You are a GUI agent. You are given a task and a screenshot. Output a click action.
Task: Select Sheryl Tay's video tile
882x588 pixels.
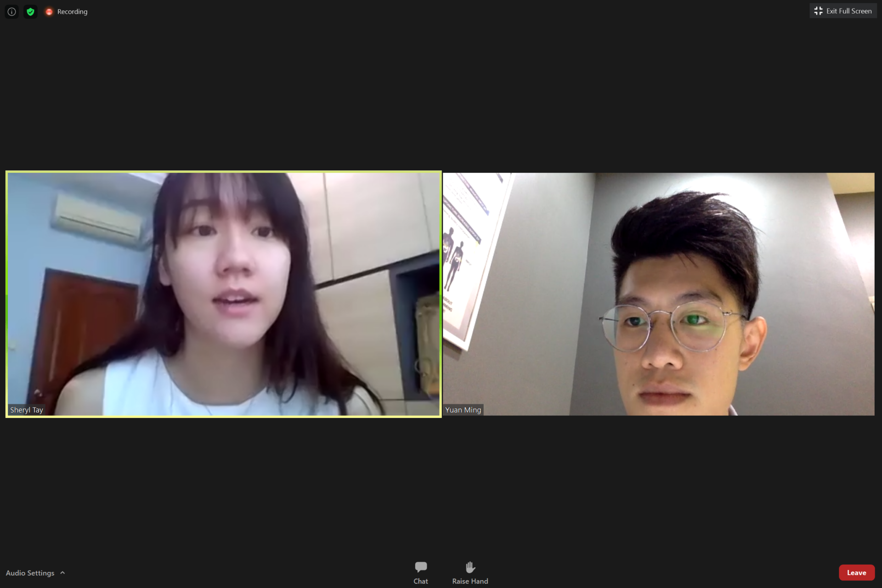(224, 294)
